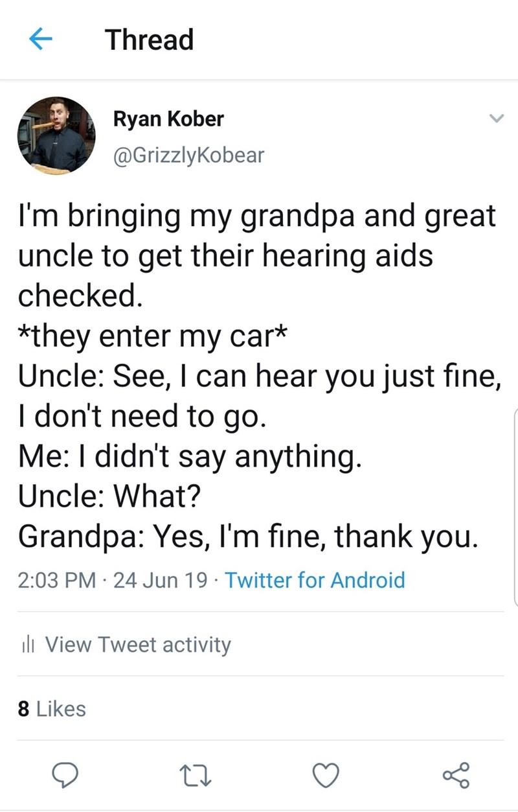Click the Thread header title
The width and height of the screenshot is (518, 812).
point(150,40)
